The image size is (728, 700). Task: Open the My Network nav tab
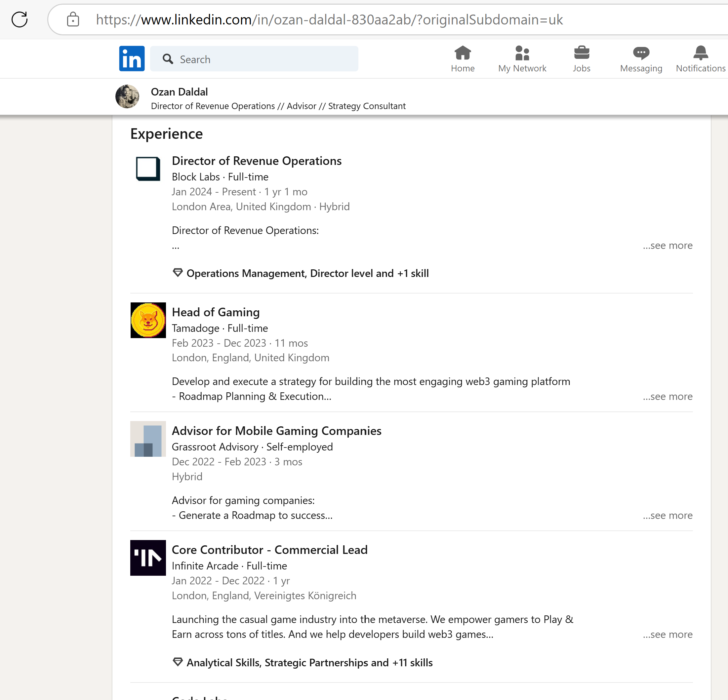point(522,59)
